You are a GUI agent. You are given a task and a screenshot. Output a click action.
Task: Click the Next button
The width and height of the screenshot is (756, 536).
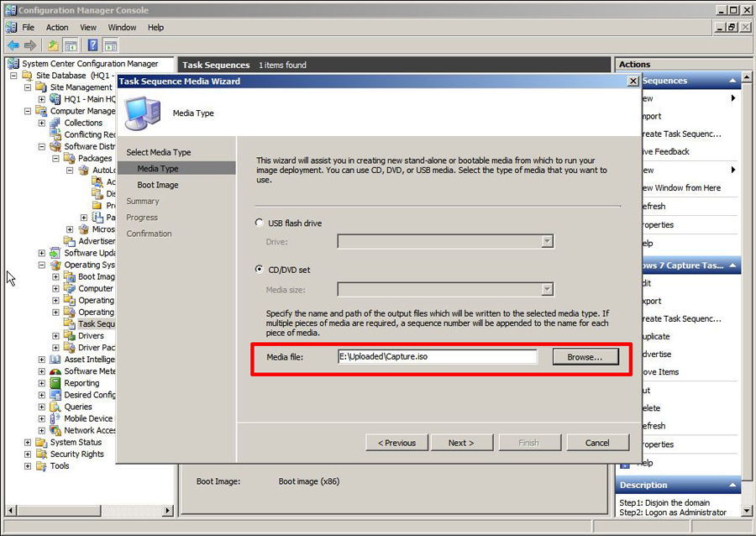pos(461,443)
